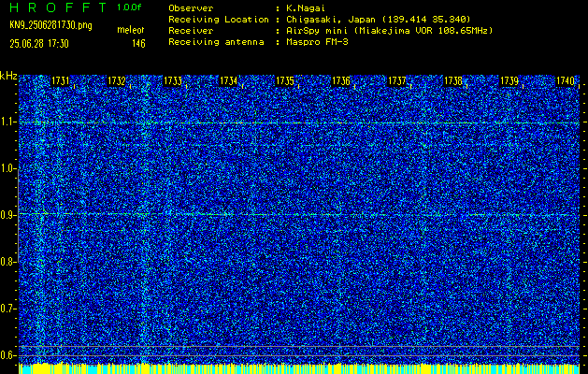Click the 1.1 frequency axis label
The height and width of the screenshot is (374, 588).
8,122
